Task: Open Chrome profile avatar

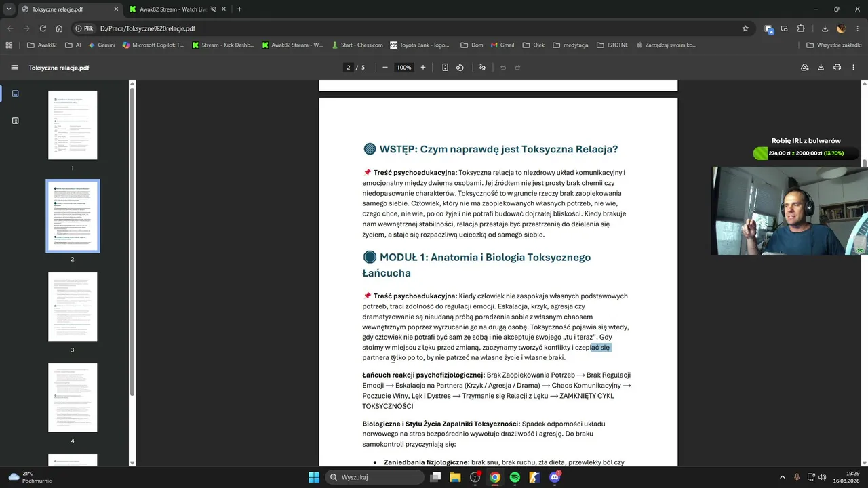Action: click(841, 28)
